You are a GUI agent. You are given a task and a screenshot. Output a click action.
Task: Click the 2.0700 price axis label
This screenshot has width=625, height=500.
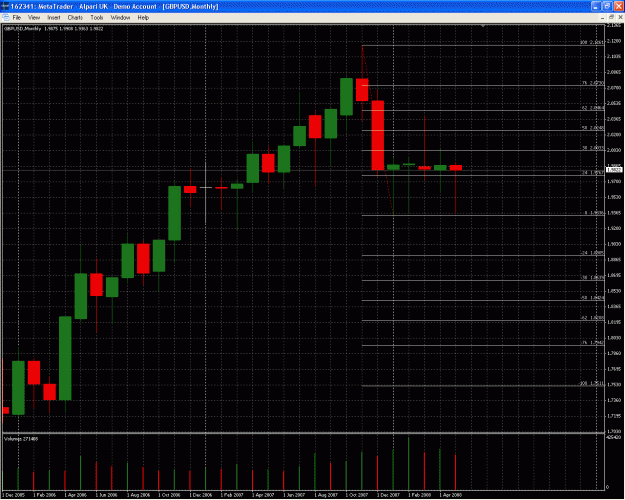(614, 88)
